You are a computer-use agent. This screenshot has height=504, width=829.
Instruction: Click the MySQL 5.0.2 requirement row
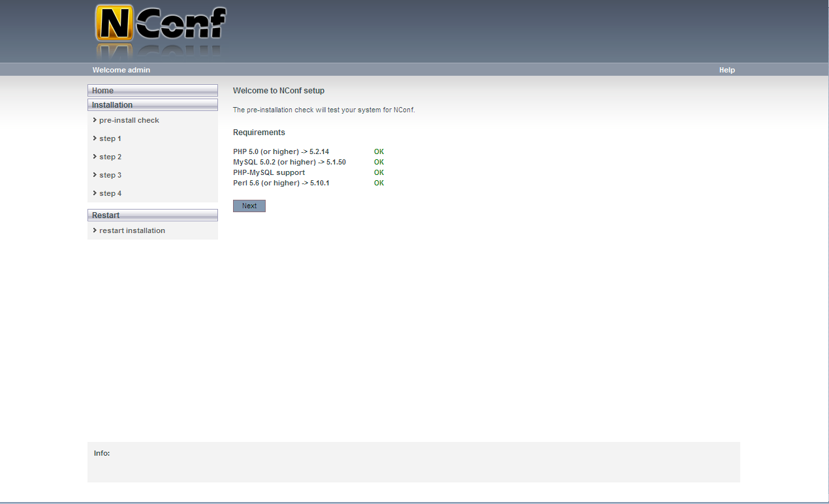309,162
